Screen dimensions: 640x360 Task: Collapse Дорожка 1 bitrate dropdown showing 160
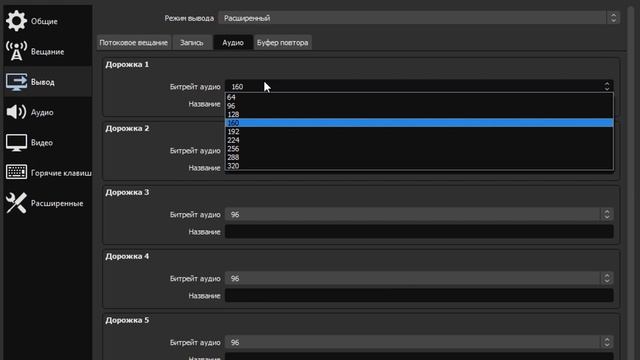click(x=419, y=87)
